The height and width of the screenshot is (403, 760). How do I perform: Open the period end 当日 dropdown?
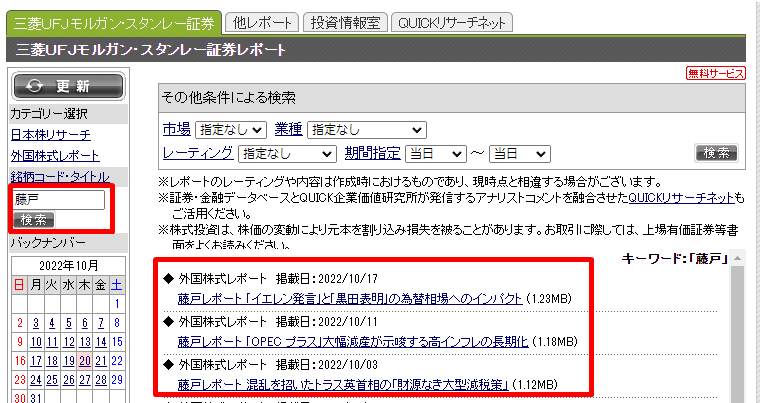(520, 154)
